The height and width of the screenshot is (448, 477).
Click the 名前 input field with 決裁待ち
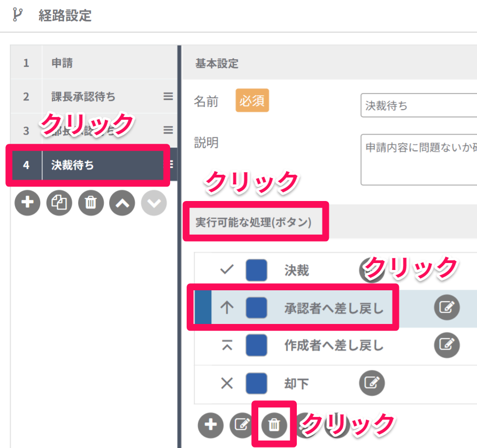[419, 105]
